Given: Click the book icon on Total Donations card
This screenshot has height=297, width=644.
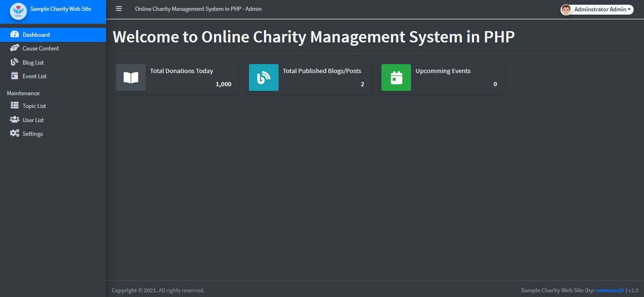Looking at the screenshot, I should pos(131,77).
